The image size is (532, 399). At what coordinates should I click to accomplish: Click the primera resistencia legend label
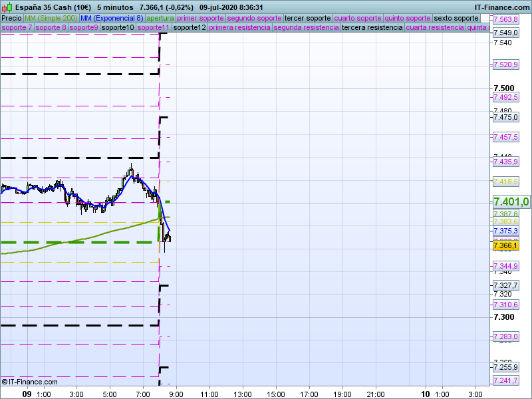point(239,28)
